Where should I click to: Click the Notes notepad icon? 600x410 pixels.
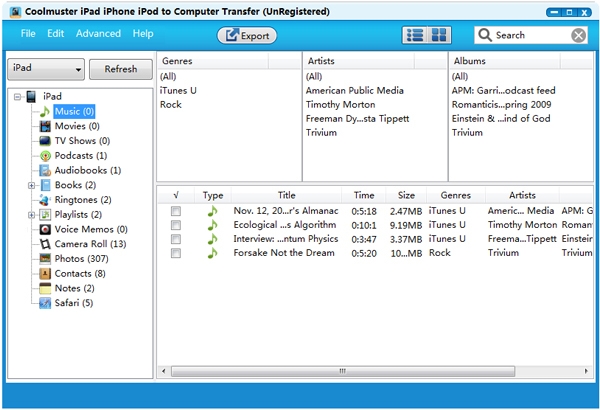(x=45, y=288)
